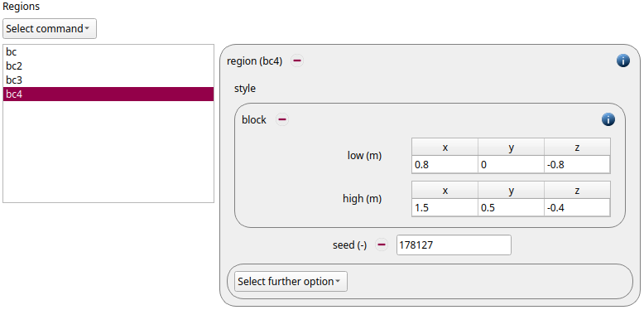Click the high (m) label
644x310 pixels.
point(363,199)
